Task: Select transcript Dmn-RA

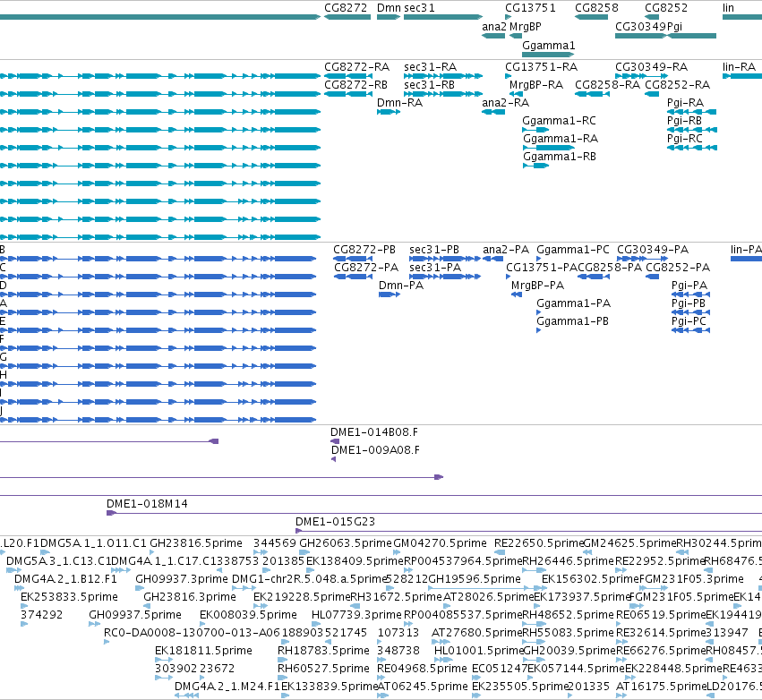Action: (400, 103)
